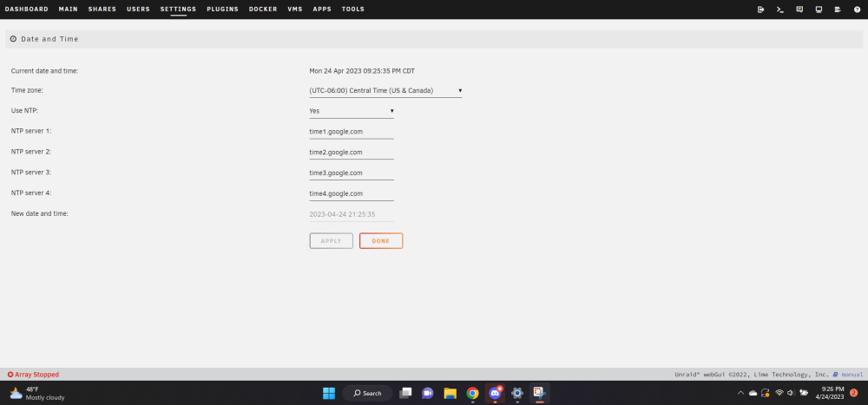Click the clock icon beside Date and Time
Screen dimensions: 868x405
pyautogui.click(x=13, y=39)
